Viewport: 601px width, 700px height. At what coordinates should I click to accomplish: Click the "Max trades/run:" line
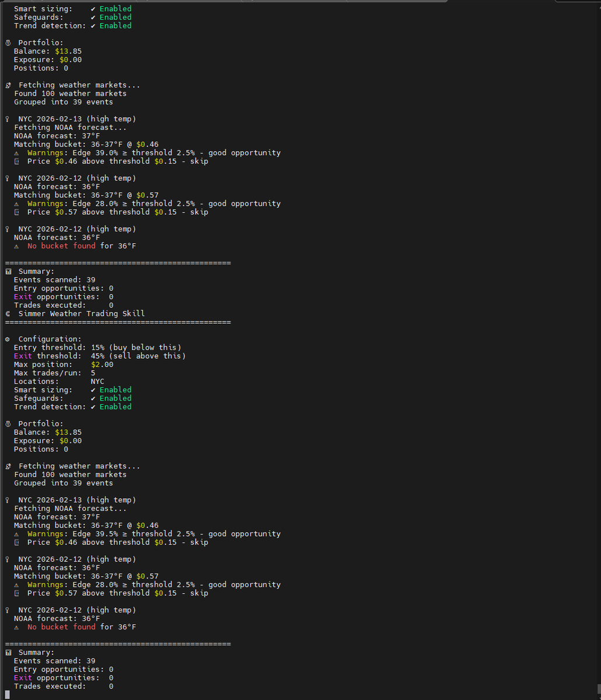[55, 373]
